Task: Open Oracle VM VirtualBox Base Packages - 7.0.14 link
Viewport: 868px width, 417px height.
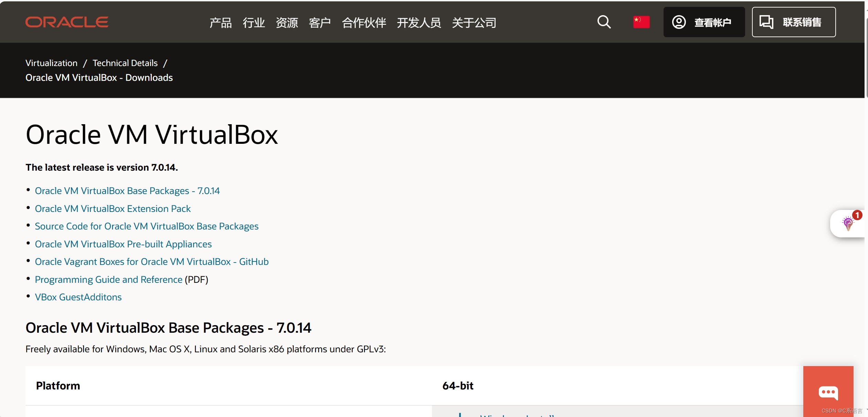Action: pyautogui.click(x=127, y=191)
